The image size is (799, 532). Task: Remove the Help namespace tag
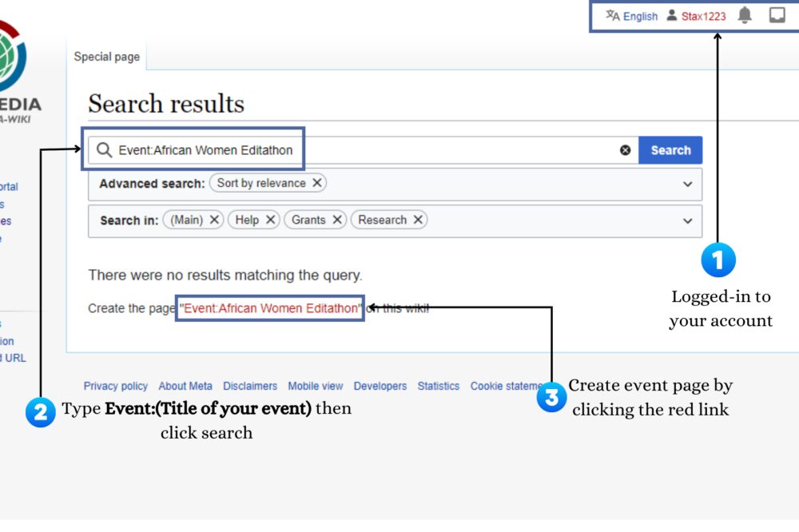tap(271, 220)
